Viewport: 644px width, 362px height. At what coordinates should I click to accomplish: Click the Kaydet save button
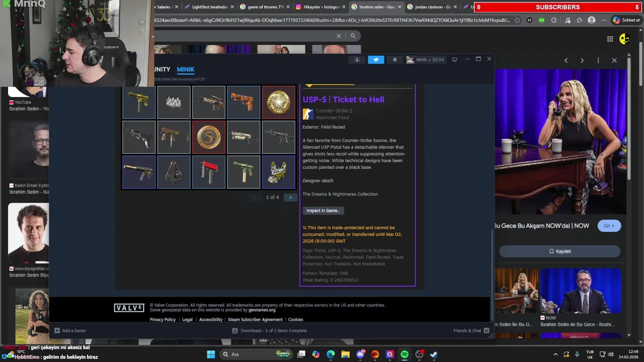pos(559,251)
